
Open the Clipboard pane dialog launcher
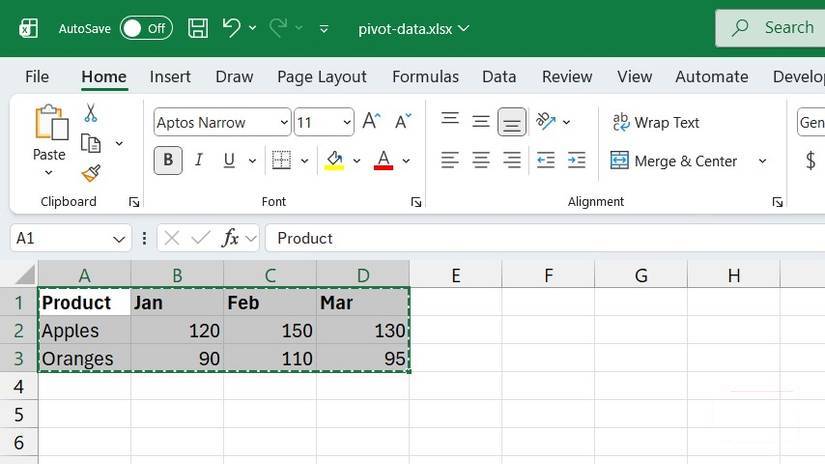click(x=134, y=202)
